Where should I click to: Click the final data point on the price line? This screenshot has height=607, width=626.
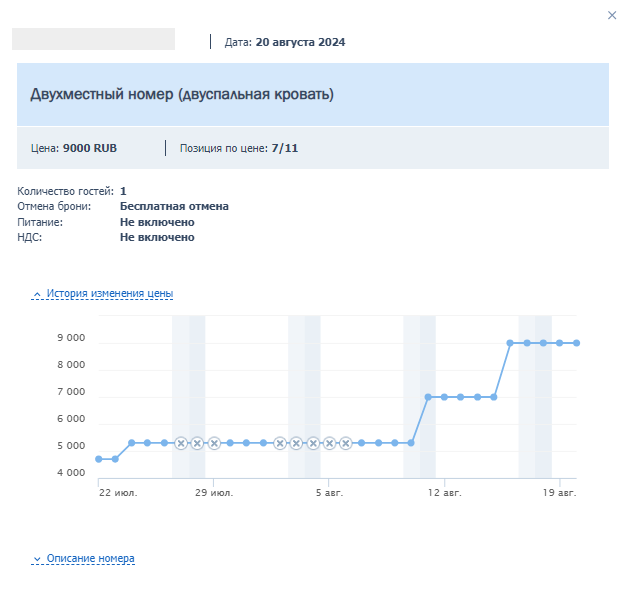pos(576,343)
